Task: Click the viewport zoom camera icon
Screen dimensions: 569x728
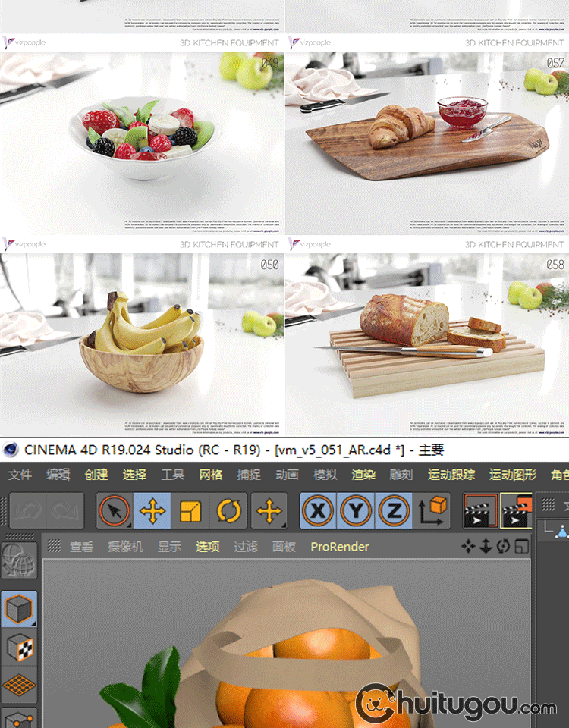Action: tap(486, 547)
